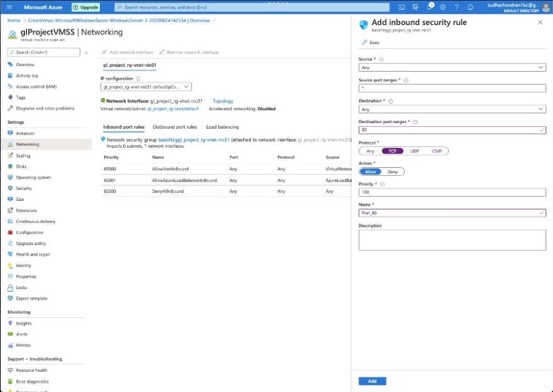Collapse the left sidebar with the chevron
The height and width of the screenshot is (392, 553).
(86, 53)
